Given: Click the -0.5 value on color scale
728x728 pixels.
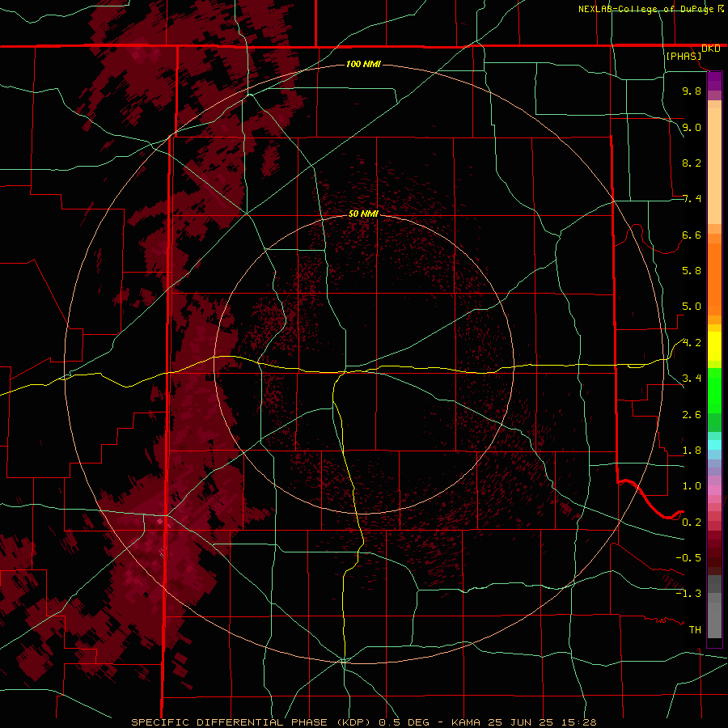Looking at the screenshot, I should pyautogui.click(x=688, y=558).
